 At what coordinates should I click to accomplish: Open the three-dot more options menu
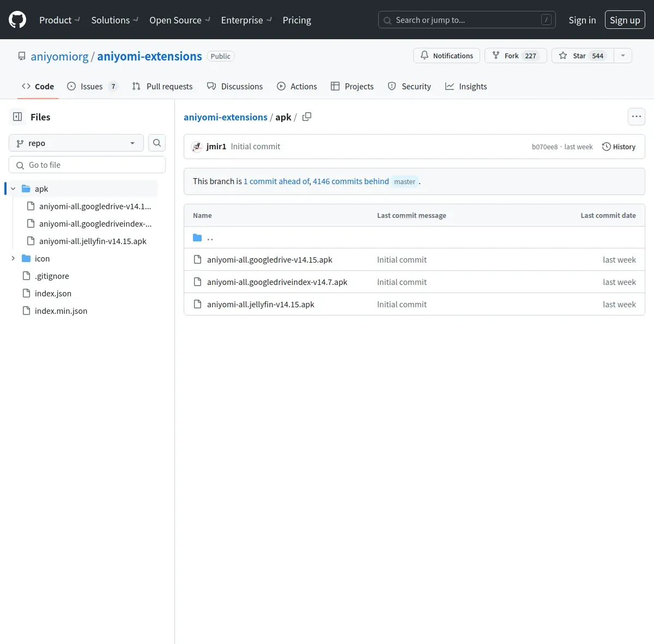pyautogui.click(x=636, y=117)
